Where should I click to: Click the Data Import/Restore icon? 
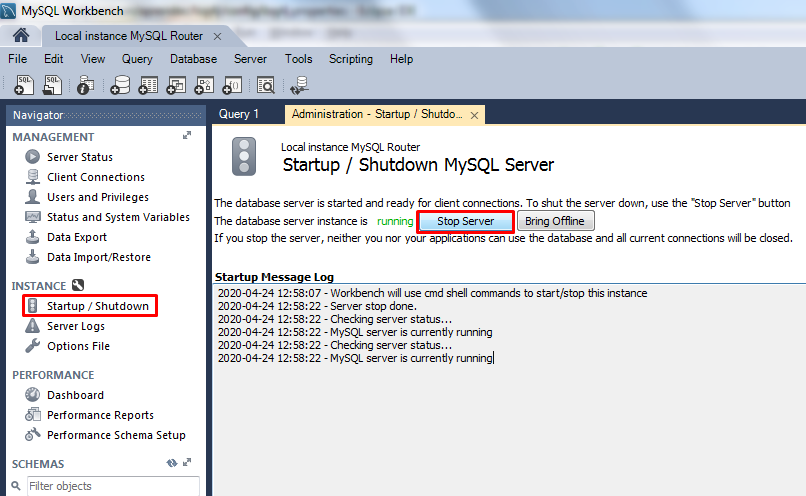[x=32, y=256]
